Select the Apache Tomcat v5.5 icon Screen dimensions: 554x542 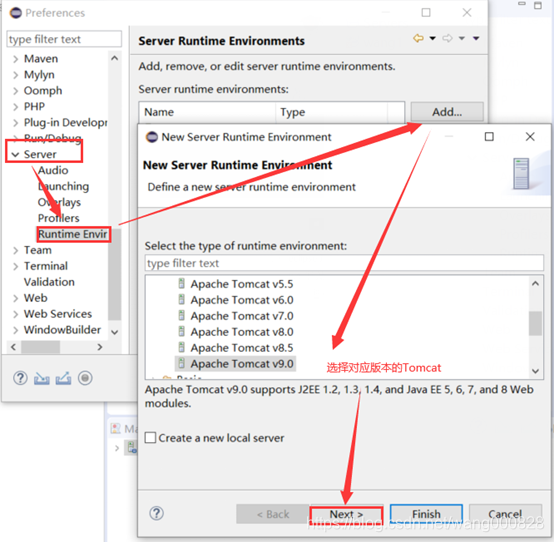(181, 284)
